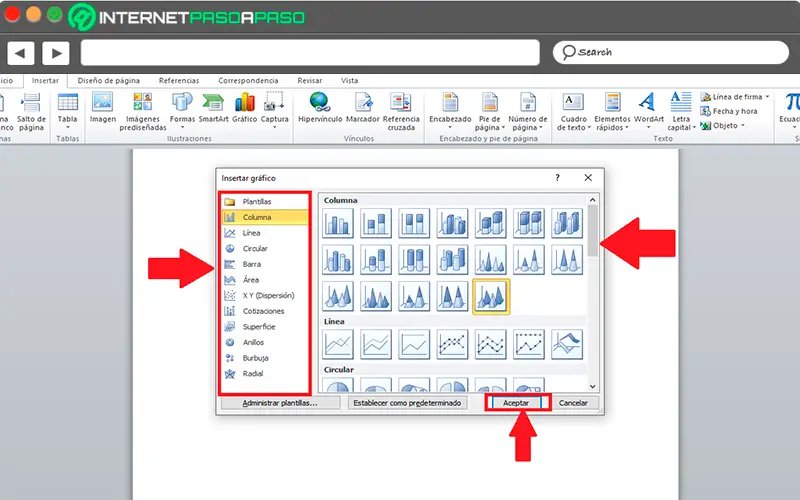Choose the first Línea chart thumbnail

(x=338, y=344)
